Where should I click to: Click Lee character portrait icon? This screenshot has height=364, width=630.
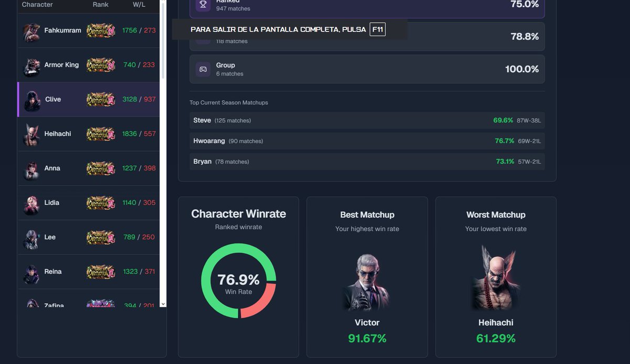[x=31, y=239]
